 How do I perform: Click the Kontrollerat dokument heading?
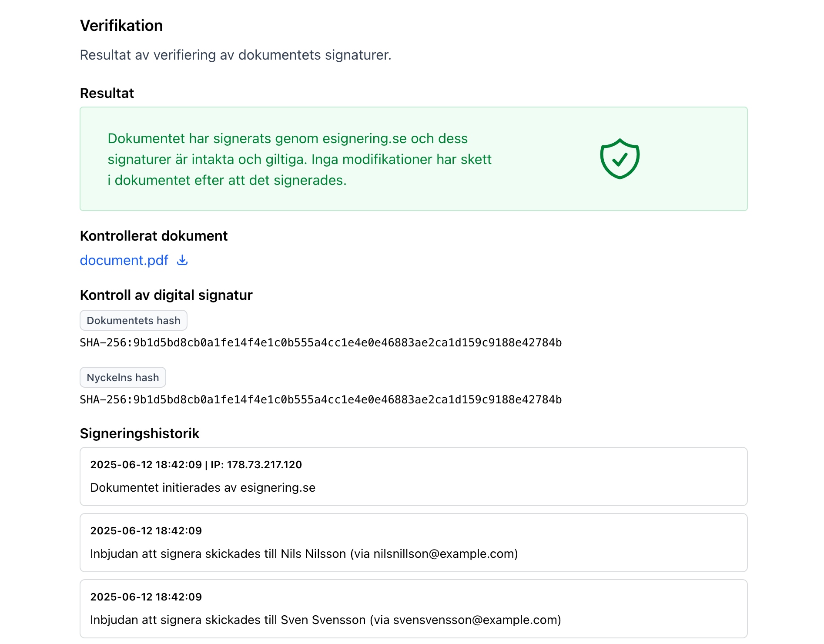[154, 236]
